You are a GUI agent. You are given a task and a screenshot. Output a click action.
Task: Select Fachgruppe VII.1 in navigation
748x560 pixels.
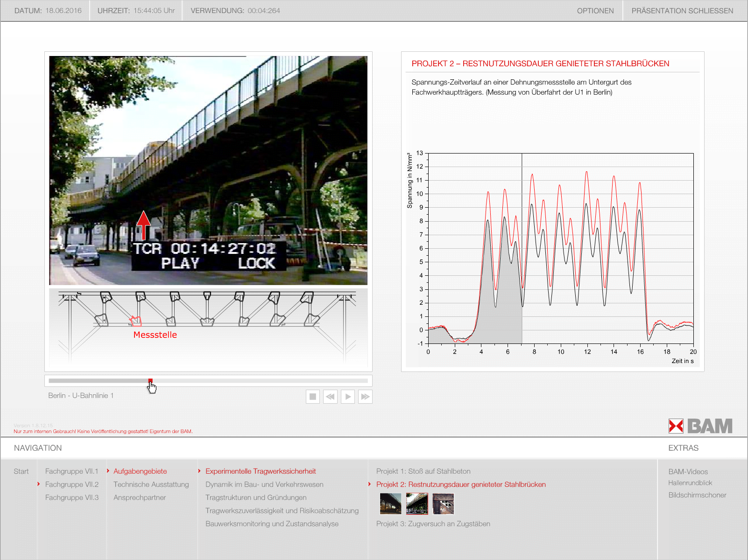click(72, 471)
